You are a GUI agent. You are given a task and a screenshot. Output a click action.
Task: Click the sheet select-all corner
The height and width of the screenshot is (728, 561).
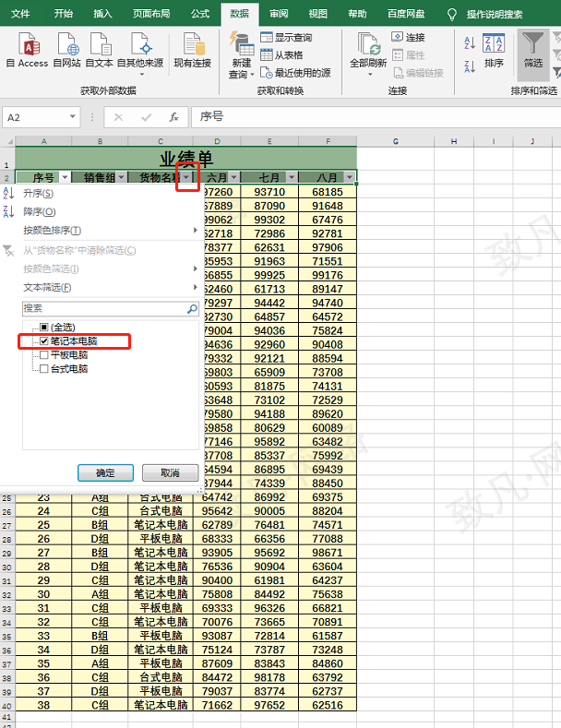pyautogui.click(x=7, y=141)
